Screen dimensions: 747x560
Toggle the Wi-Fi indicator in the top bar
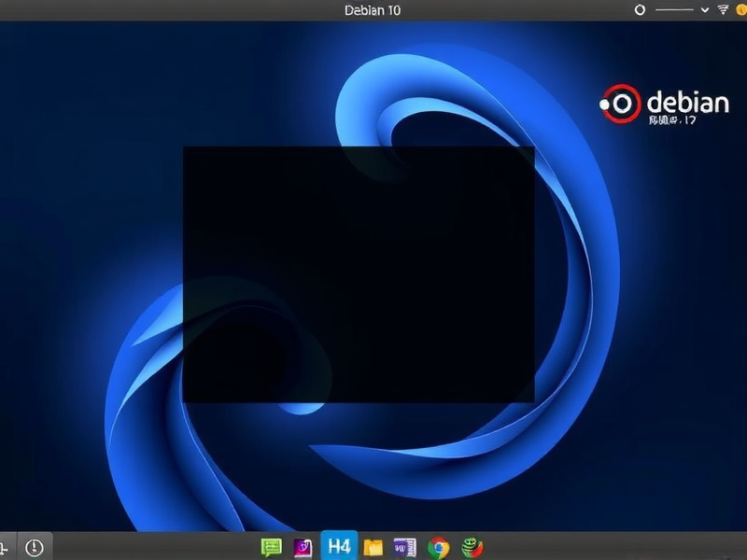724,8
